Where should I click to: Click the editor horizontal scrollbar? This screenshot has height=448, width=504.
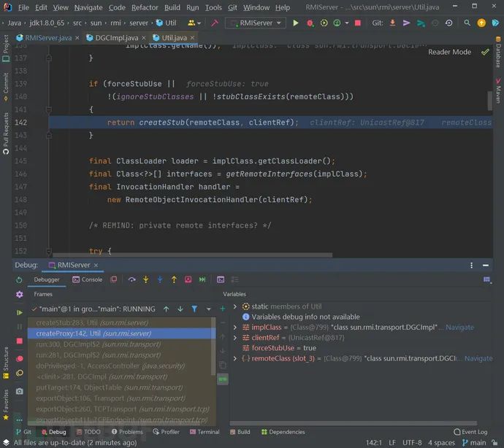click(192, 255)
